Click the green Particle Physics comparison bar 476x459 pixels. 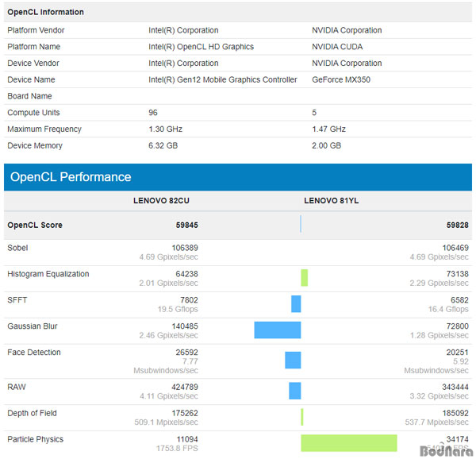coord(349,443)
